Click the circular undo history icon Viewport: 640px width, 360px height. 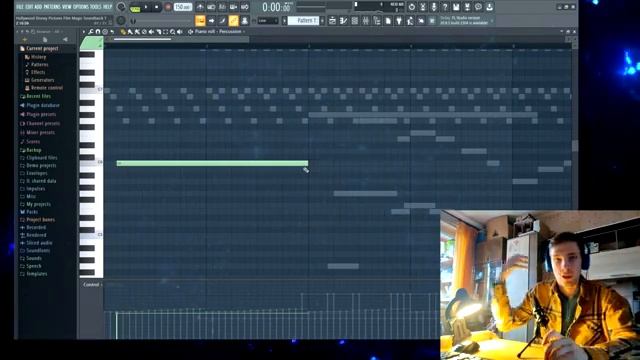tap(412, 7)
